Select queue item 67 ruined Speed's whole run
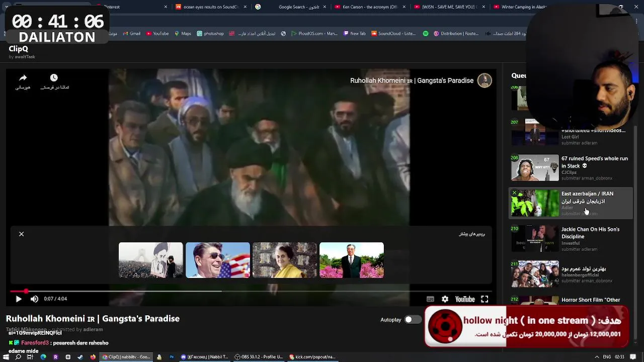This screenshot has width=644, height=362. [x=571, y=168]
